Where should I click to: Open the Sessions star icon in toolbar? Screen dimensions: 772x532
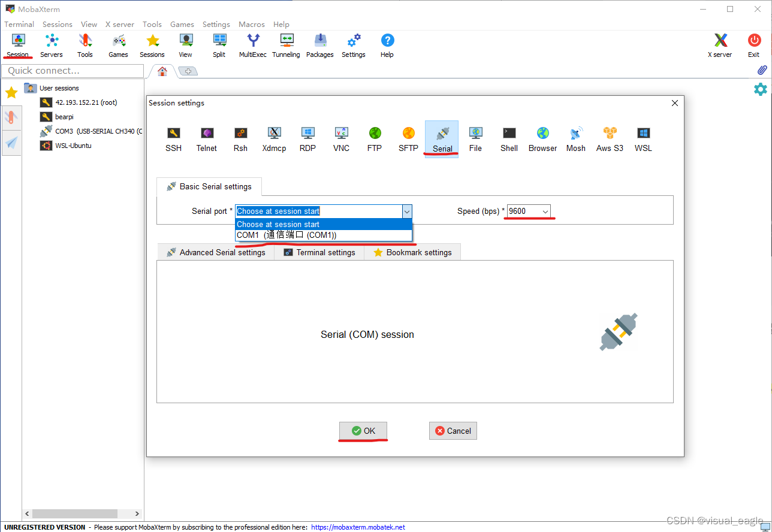coord(152,46)
